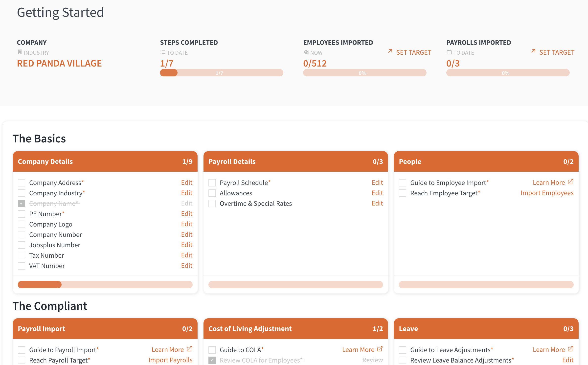Click external link icon beside COLA Learn More
The width and height of the screenshot is (588, 365).
pyautogui.click(x=380, y=348)
